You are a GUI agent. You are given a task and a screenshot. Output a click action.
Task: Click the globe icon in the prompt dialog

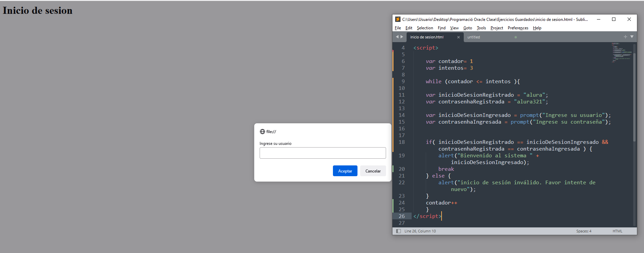point(262,132)
